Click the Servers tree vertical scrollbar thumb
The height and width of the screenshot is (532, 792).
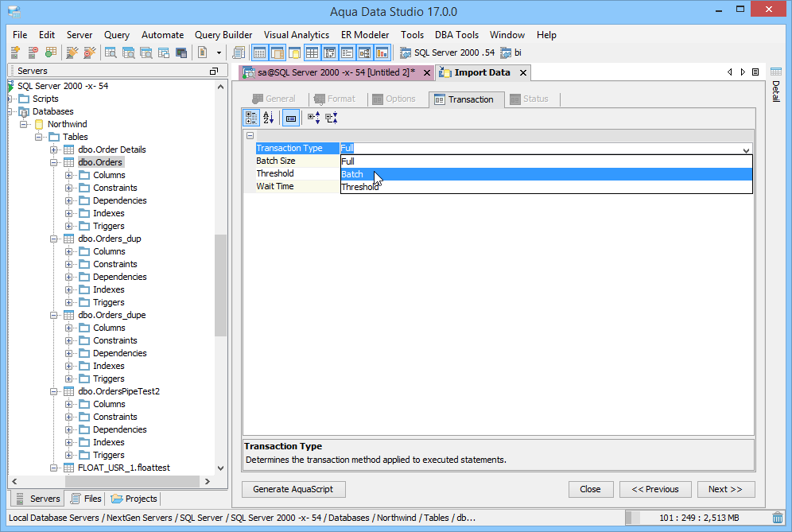(x=220, y=285)
